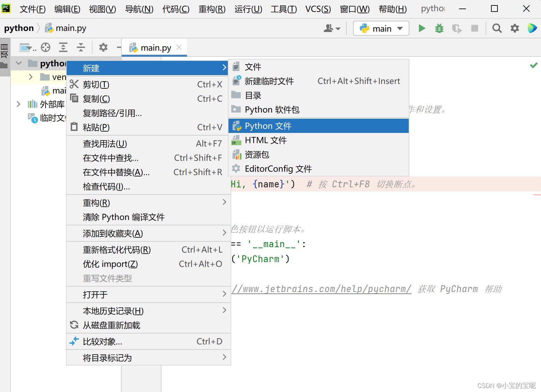This screenshot has width=541, height=392.
Task: Open the 文件(F) menu
Action: point(33,9)
